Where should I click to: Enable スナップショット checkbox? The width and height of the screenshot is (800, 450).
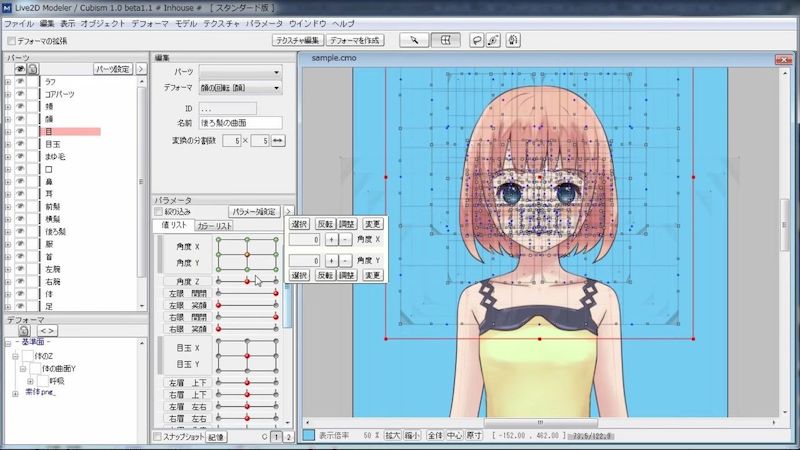pos(158,437)
